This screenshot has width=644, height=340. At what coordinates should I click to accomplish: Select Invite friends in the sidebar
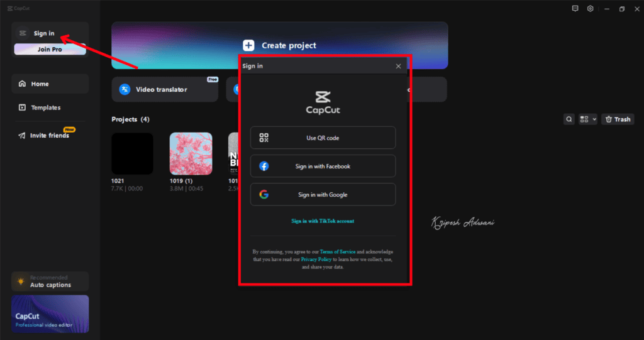click(x=50, y=135)
